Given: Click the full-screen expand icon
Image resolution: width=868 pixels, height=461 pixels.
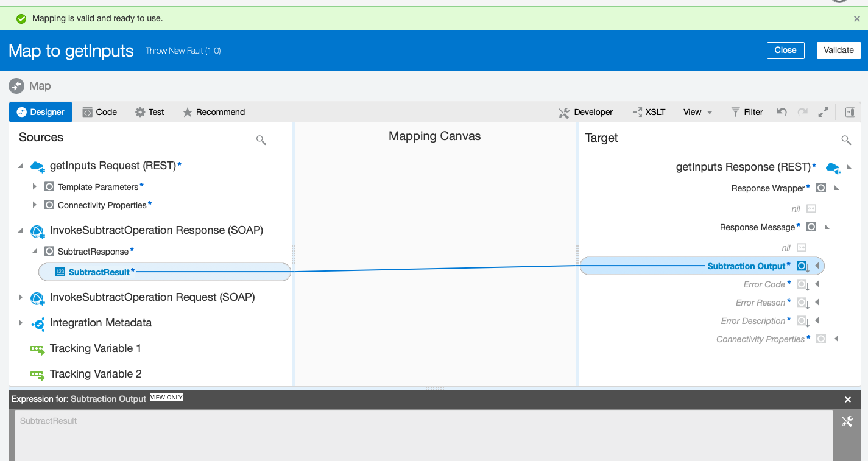Looking at the screenshot, I should [x=824, y=112].
